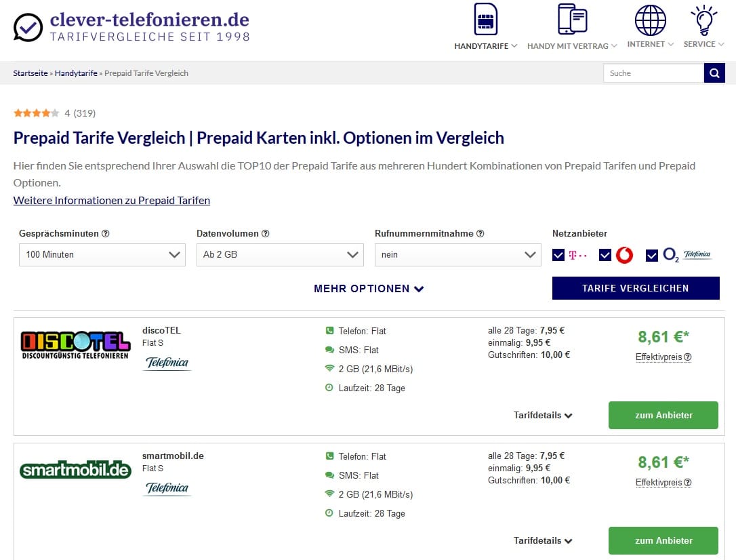
Task: Go to Startseite breadcrumb
Action: 30,73
